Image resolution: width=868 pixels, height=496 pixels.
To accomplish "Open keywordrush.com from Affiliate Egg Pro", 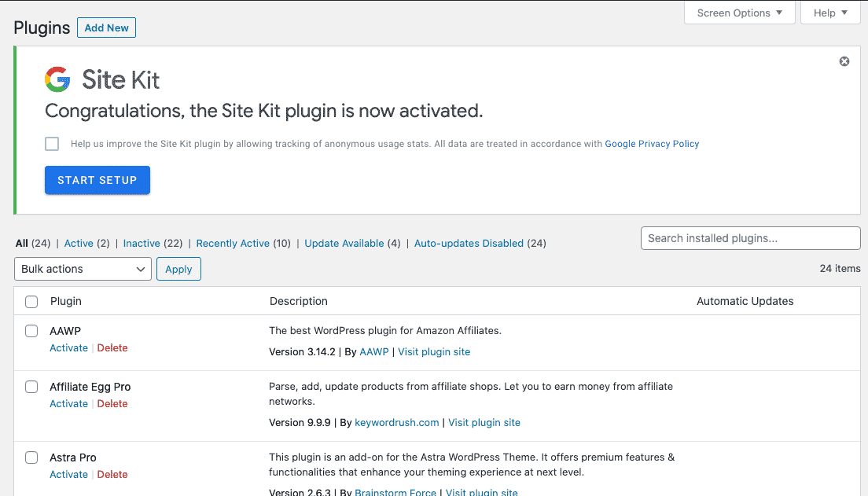I will coord(396,422).
